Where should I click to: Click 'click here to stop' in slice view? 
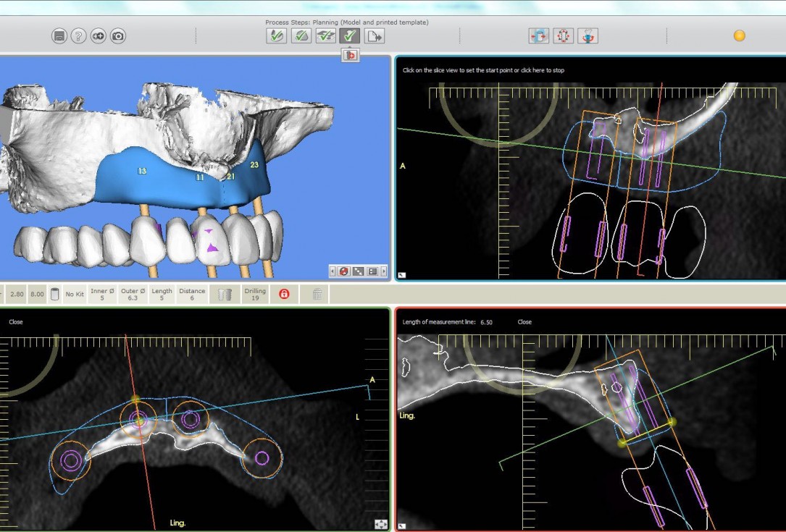536,71
